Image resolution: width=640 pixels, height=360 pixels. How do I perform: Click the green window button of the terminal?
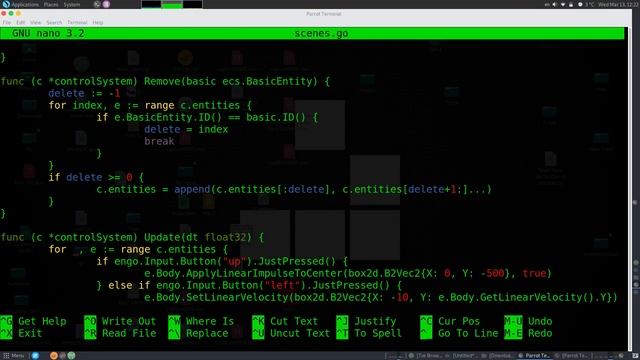[x=11, y=13]
